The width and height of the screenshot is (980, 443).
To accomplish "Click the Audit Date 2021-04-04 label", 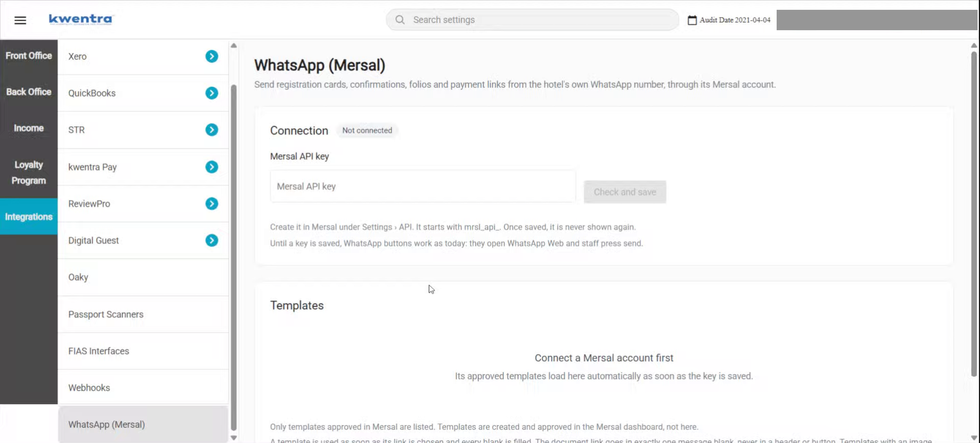I will coord(735,20).
